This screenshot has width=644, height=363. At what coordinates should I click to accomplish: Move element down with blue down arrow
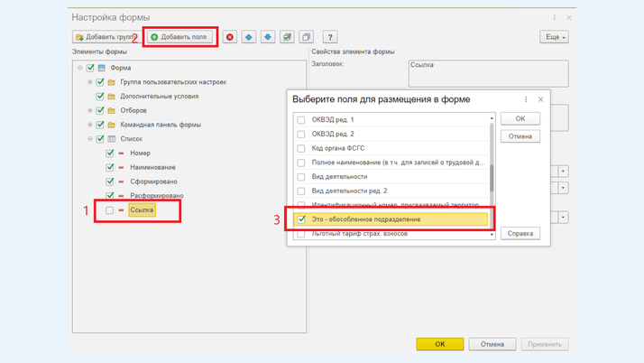tap(268, 37)
